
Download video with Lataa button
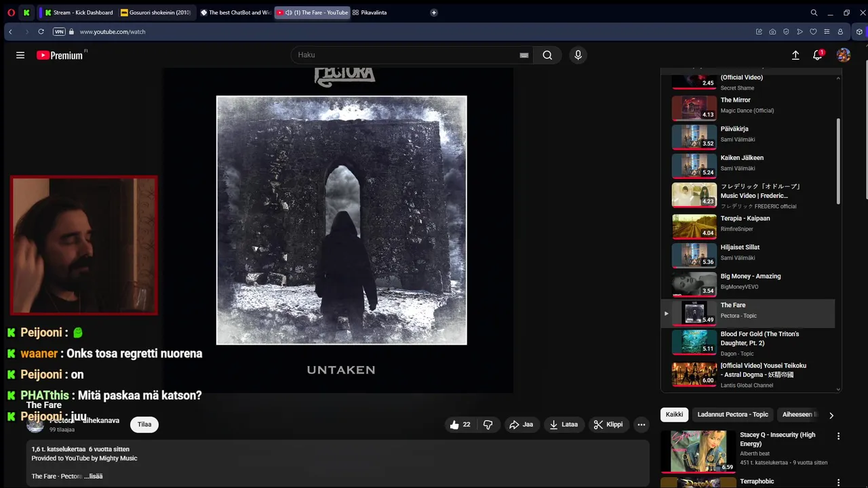[564, 425]
